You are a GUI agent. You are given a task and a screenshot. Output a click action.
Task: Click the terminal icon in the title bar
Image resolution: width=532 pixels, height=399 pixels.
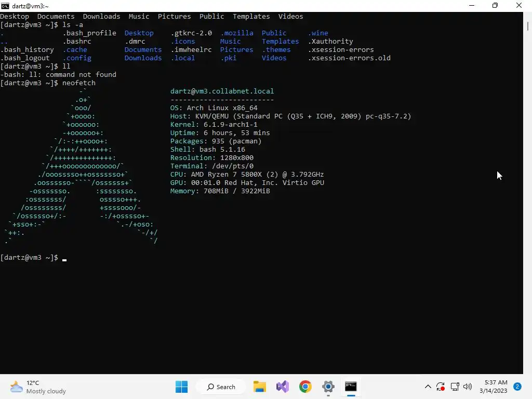(x=5, y=6)
